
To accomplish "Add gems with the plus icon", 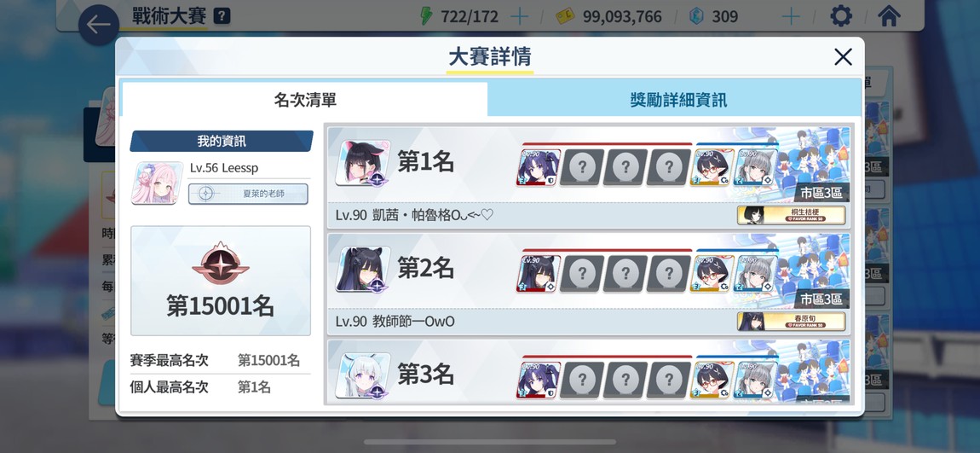I will (791, 16).
